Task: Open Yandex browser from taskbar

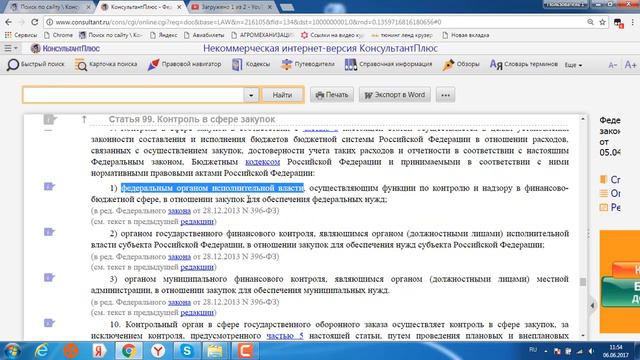Action: pyautogui.click(x=158, y=351)
